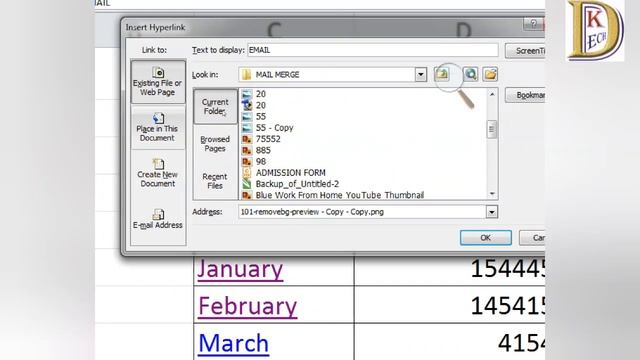Choose E-mail Address link type

tap(158, 219)
